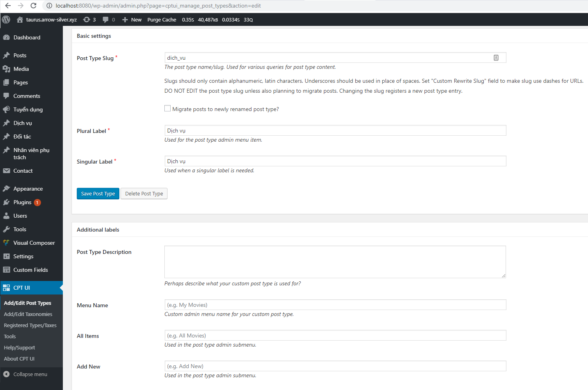Click the Posts pin icon

6,55
